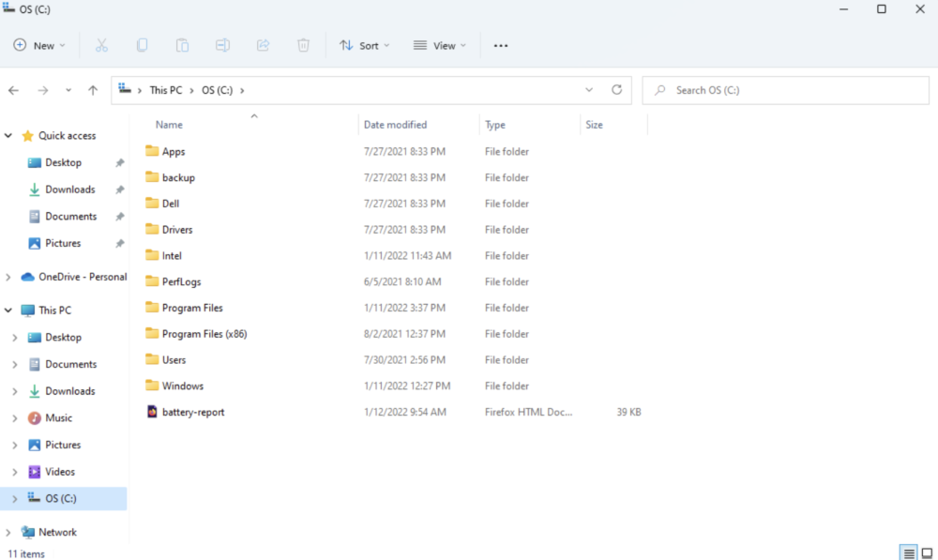Click the Delete trash can icon
The image size is (938, 560).
[303, 45]
